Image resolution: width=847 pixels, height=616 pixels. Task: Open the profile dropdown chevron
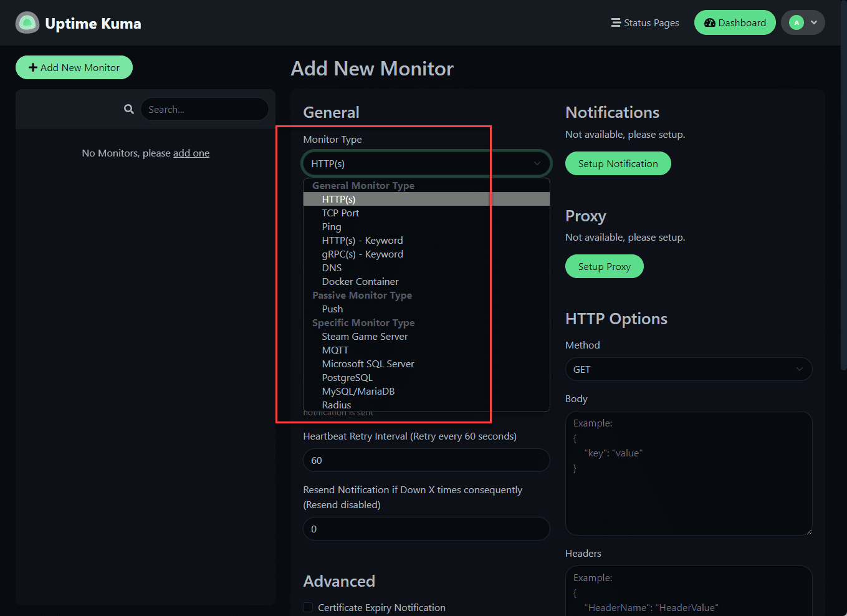click(814, 22)
